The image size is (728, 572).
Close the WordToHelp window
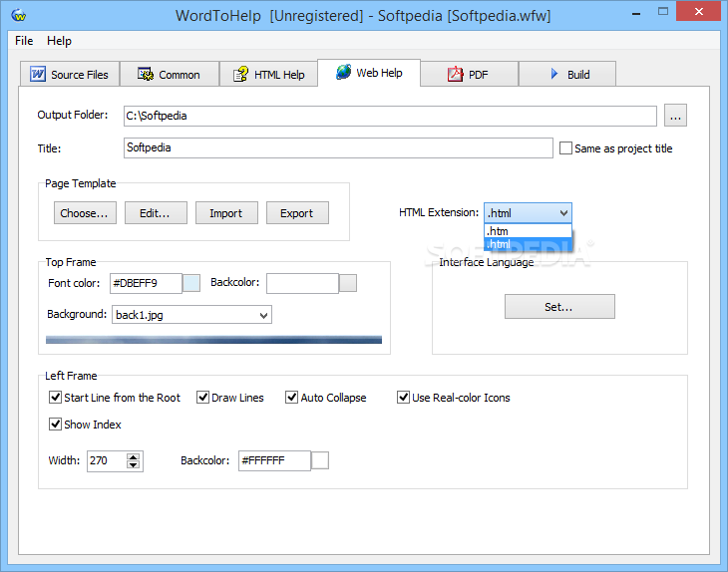[x=699, y=12]
